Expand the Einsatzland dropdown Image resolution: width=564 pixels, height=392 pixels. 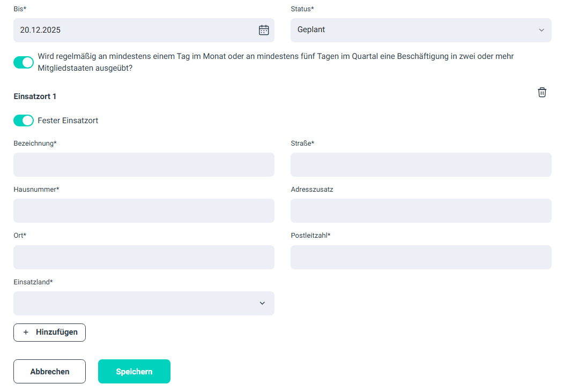(x=144, y=303)
